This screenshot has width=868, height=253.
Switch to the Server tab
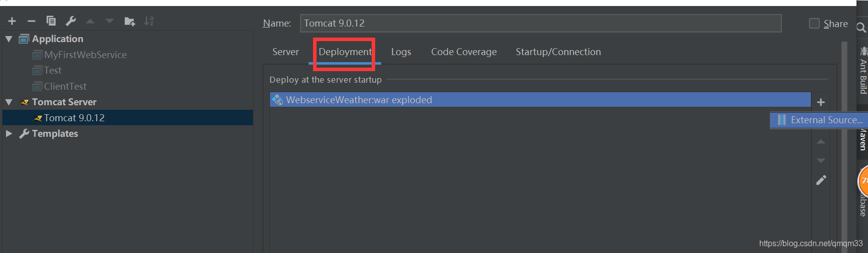click(x=285, y=52)
